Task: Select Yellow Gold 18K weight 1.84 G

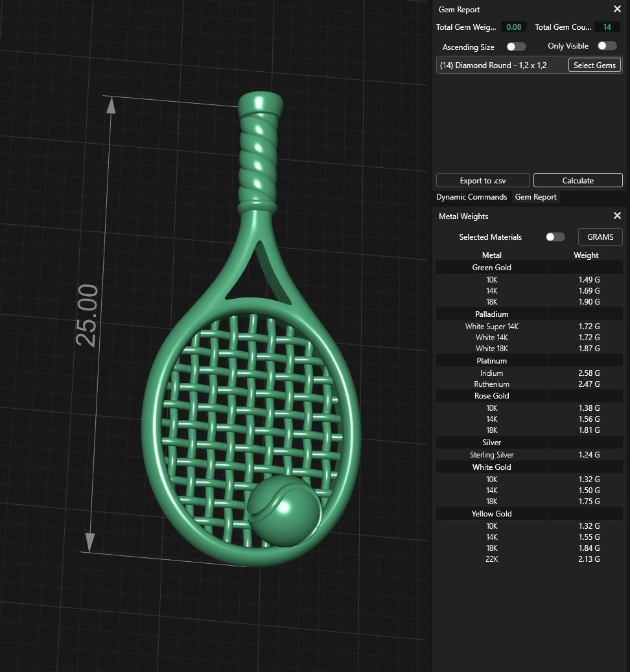Action: (589, 548)
